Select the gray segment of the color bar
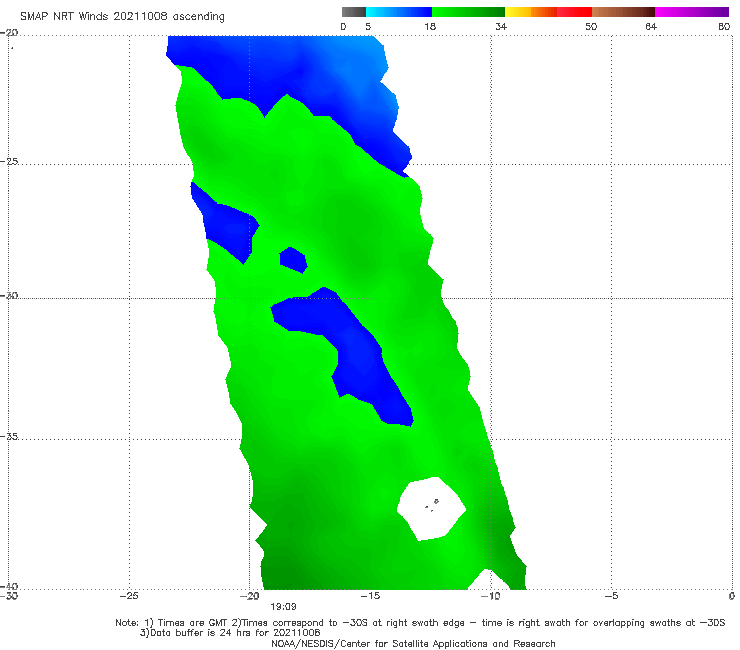Viewport: 740px width, 650px height. 353,12
